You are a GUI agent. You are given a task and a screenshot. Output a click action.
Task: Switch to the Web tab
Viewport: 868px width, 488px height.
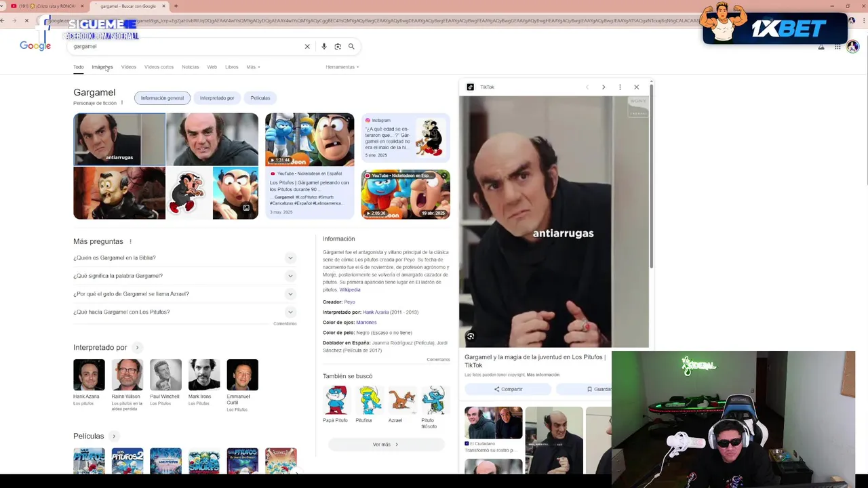(x=212, y=67)
